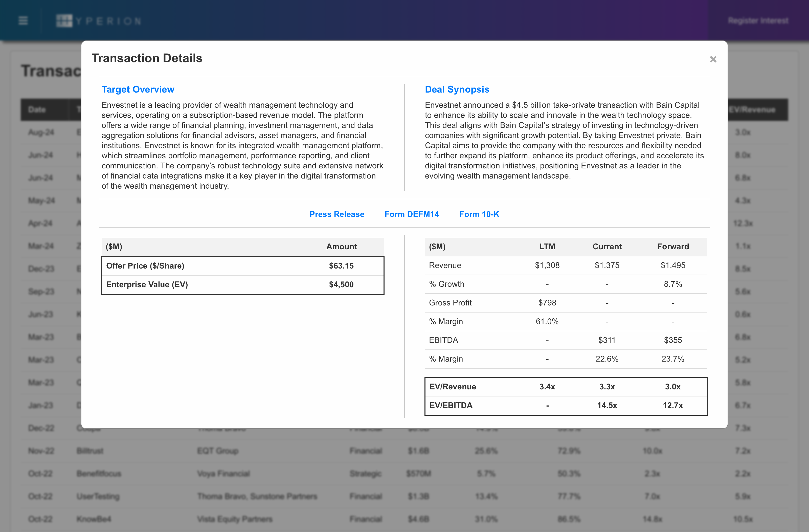Click Voya Financial acquirer in background table
809x532 pixels.
point(223,474)
